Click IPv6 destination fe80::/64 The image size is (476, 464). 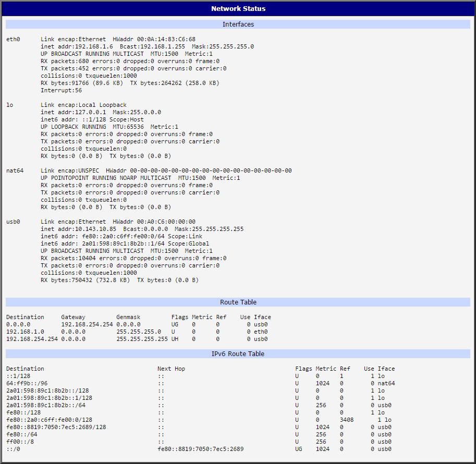pyautogui.click(x=21, y=434)
